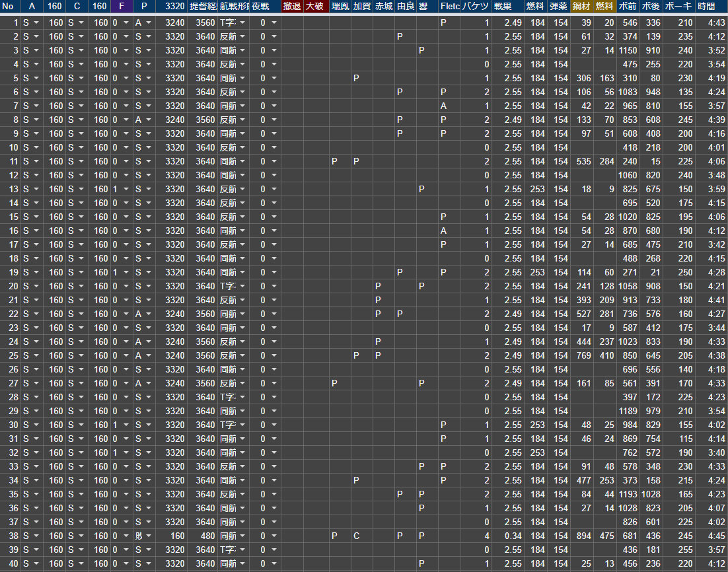Select the 戦果 column header
Image resolution: width=728 pixels, height=572 pixels.
point(507,7)
